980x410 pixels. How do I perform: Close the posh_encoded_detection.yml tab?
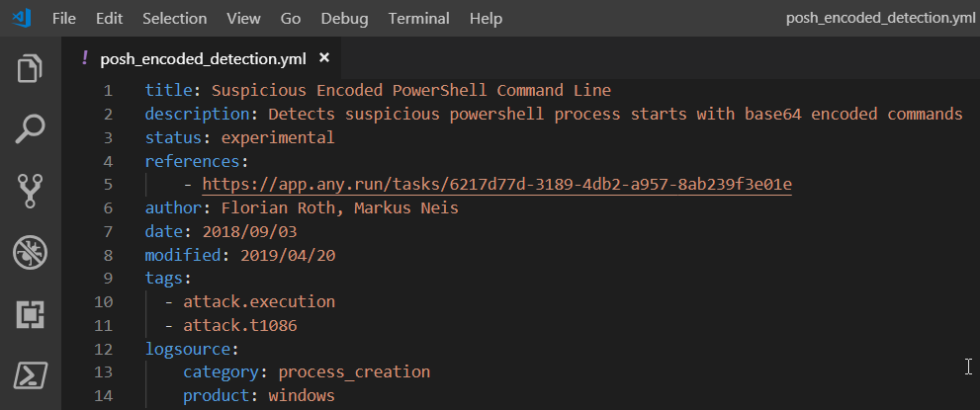click(x=323, y=58)
